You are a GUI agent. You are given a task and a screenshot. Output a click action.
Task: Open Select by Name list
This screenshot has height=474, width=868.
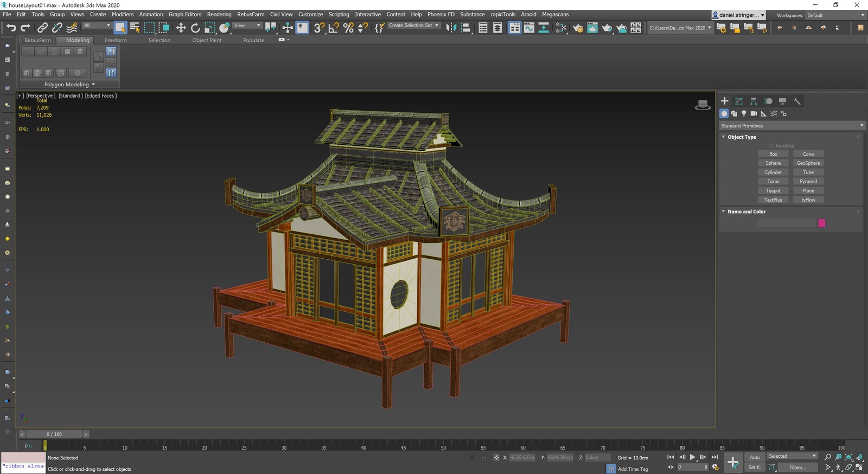(x=135, y=28)
